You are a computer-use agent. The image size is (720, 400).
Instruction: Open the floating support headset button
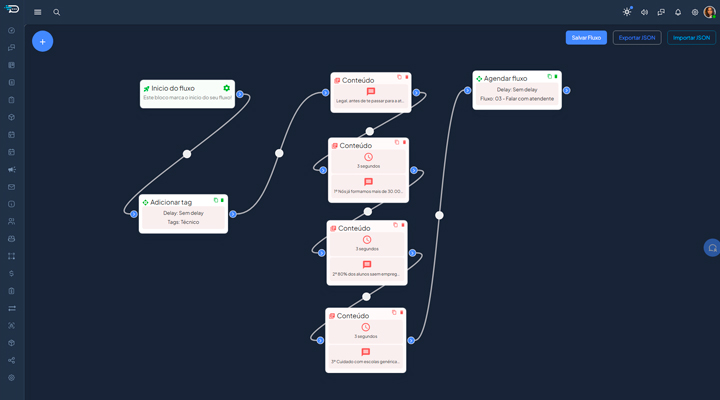click(712, 248)
